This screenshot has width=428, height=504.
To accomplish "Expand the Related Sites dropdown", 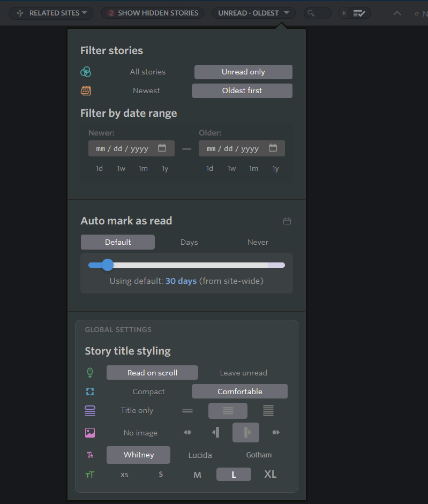I will tap(51, 13).
